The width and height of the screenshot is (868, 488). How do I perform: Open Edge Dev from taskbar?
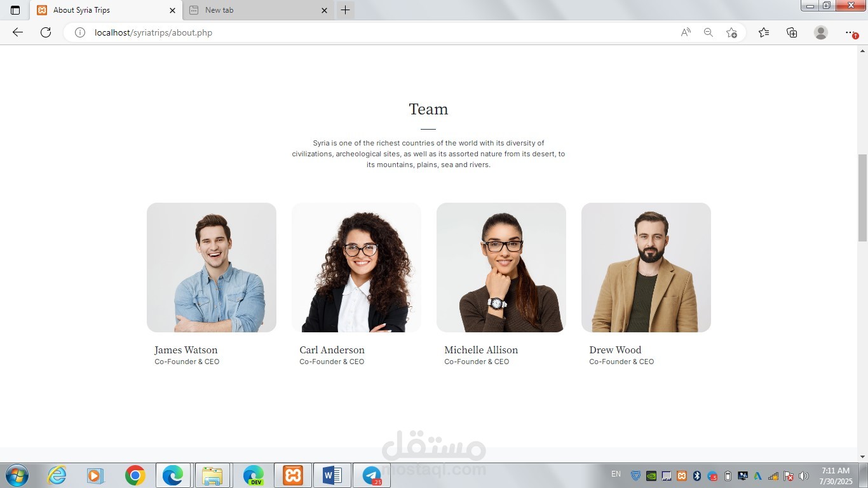253,475
